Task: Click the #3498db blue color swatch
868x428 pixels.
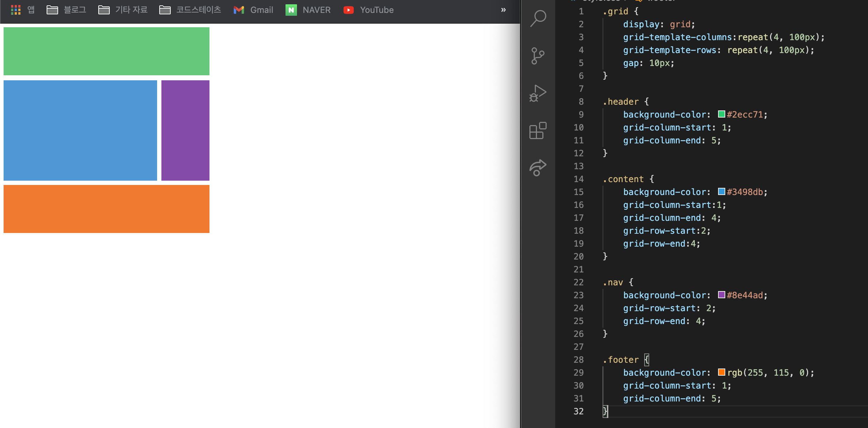Action: click(721, 192)
